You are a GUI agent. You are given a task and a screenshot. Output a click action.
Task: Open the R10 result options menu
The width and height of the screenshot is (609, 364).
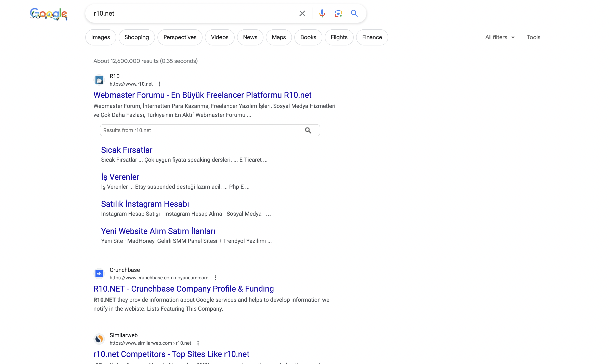coord(160,84)
